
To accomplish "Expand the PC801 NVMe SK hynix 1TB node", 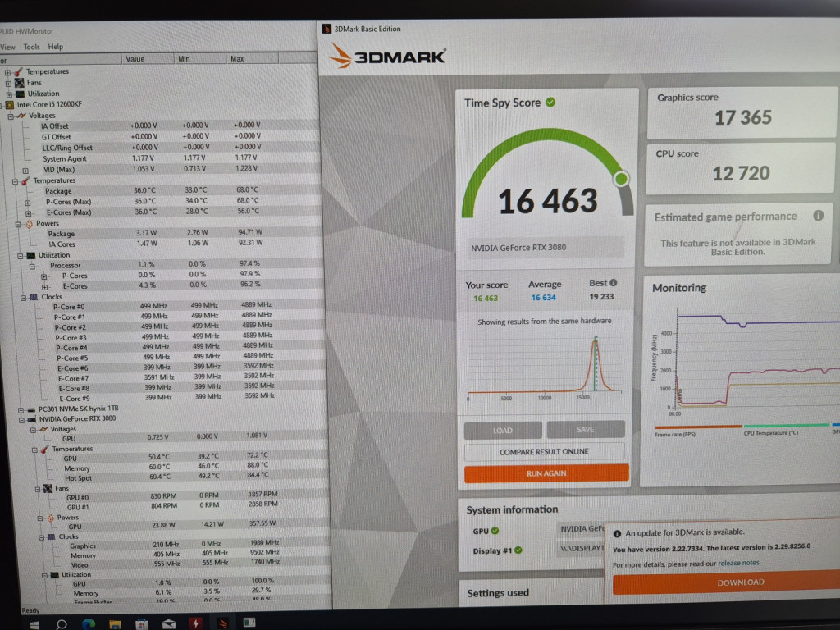I will tap(21, 410).
